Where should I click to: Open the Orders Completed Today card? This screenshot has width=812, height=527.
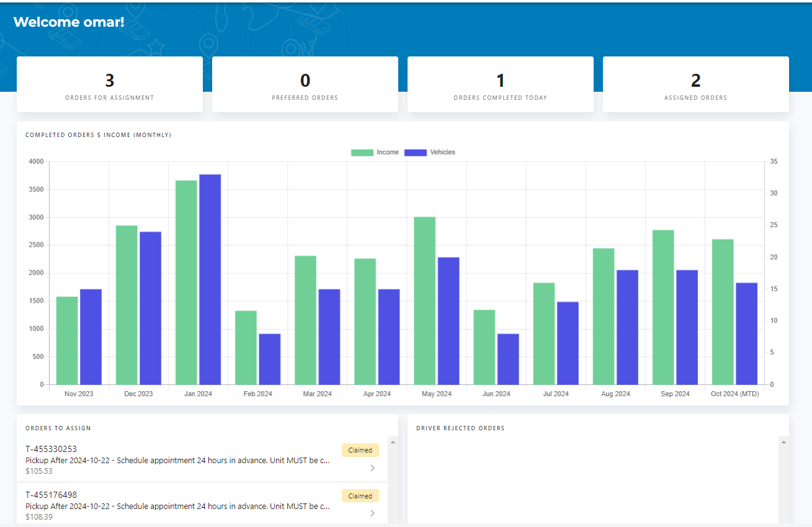point(501,85)
